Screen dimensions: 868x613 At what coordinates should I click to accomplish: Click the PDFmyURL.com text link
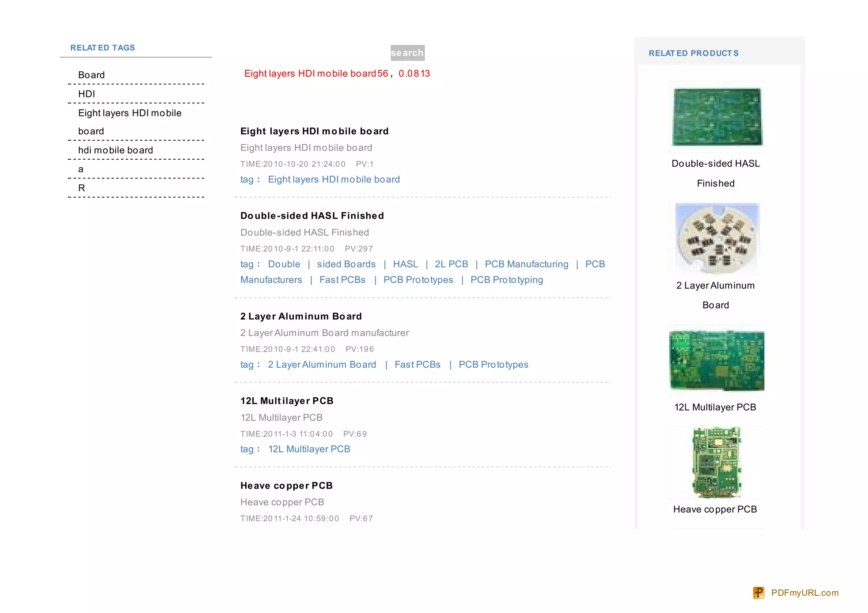(x=804, y=593)
